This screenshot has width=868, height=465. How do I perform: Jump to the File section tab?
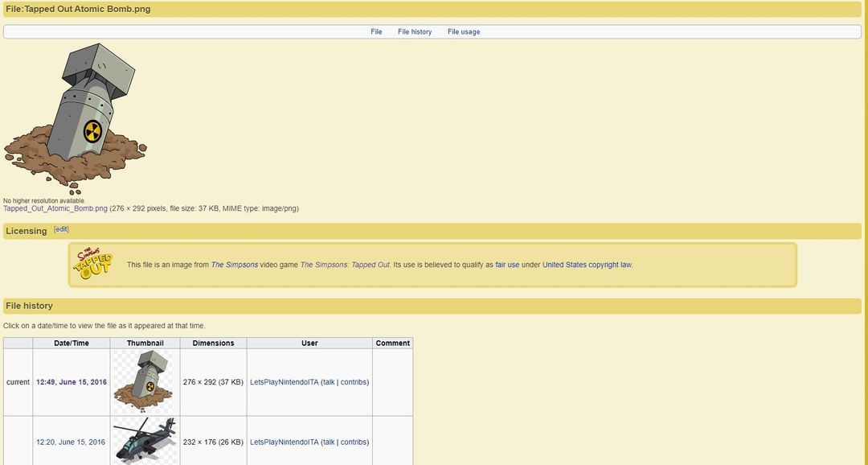click(376, 32)
